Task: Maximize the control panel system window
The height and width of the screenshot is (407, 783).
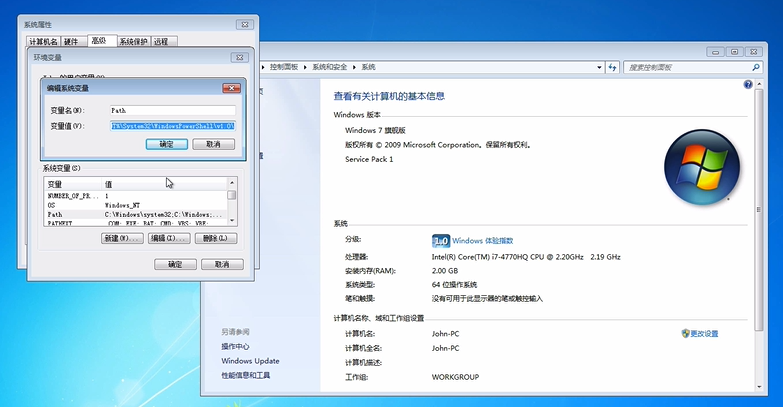Action: (735, 52)
